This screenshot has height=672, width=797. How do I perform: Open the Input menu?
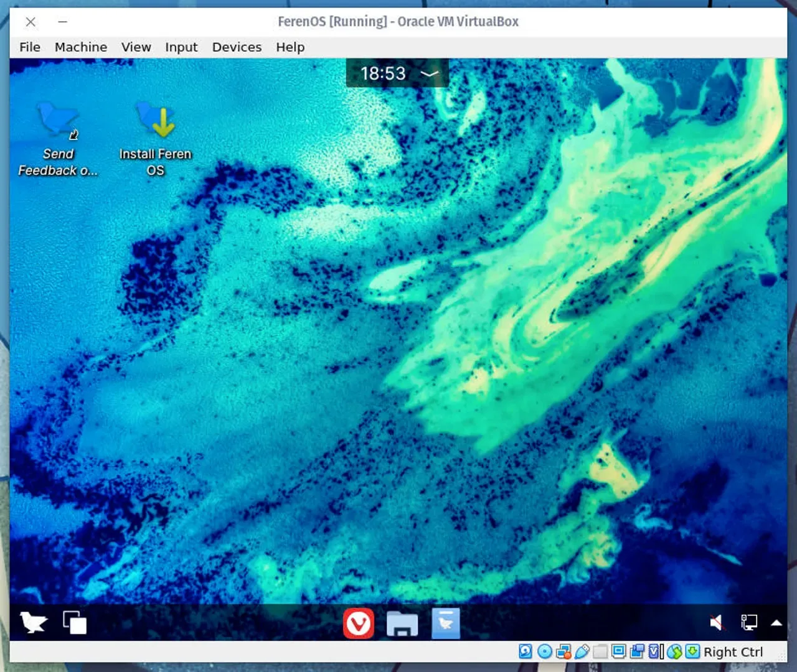click(181, 47)
